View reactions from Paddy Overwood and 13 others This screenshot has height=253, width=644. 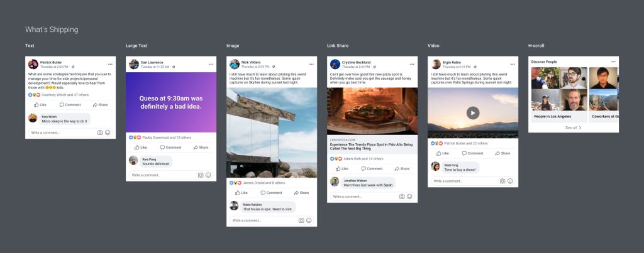coord(160,137)
